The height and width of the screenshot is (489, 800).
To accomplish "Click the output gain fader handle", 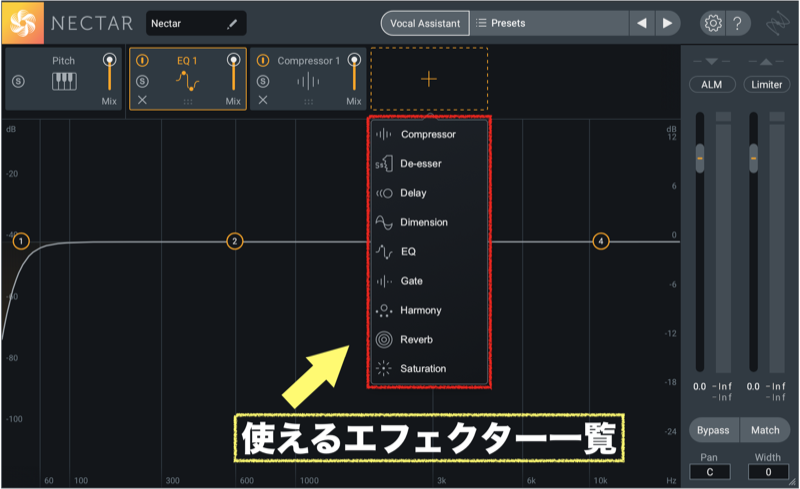I will click(753, 158).
